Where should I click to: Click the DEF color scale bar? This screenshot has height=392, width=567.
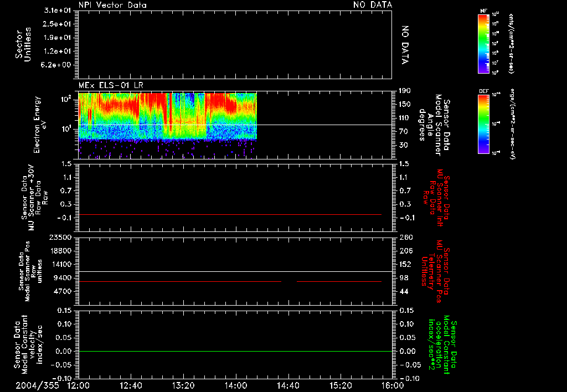(x=483, y=124)
